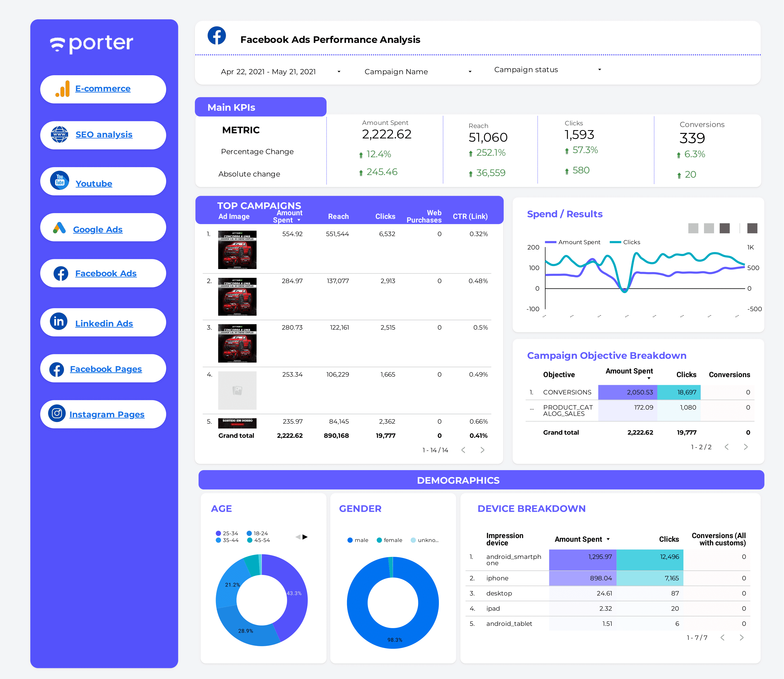This screenshot has height=679, width=784.
Task: Sort Device Breakdown by Clicks column header
Action: [x=668, y=539]
